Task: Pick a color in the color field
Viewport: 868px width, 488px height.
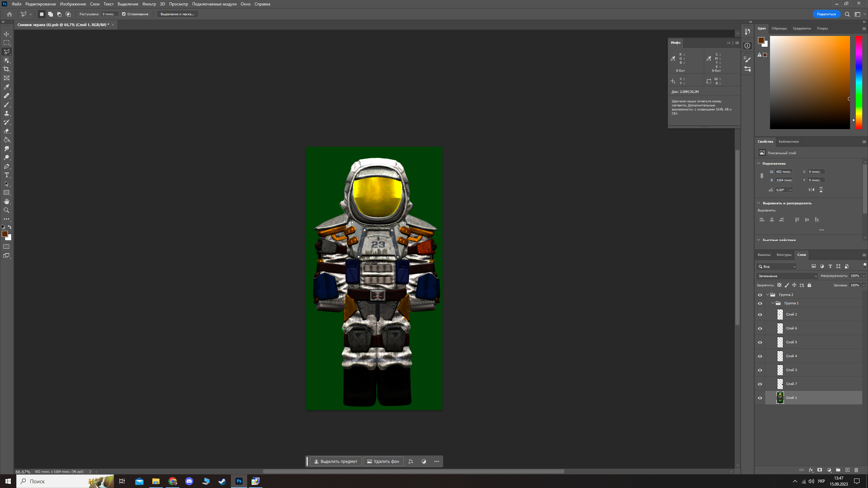Action: click(810, 82)
